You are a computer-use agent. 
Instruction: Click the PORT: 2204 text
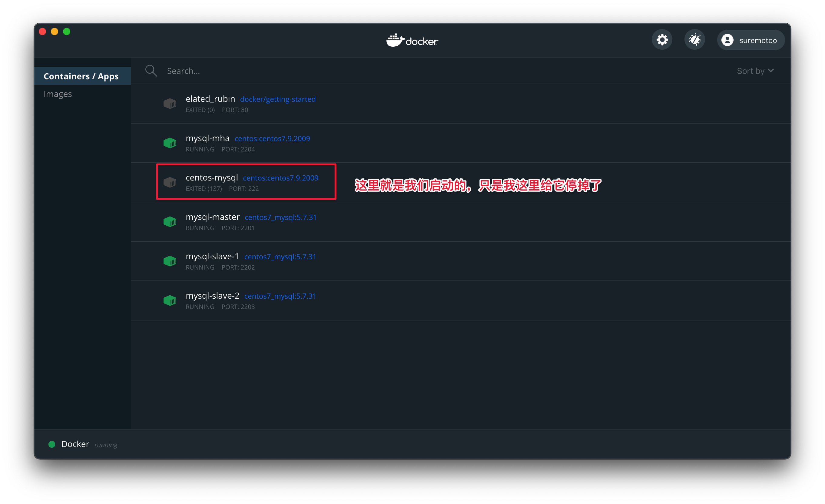pos(238,149)
